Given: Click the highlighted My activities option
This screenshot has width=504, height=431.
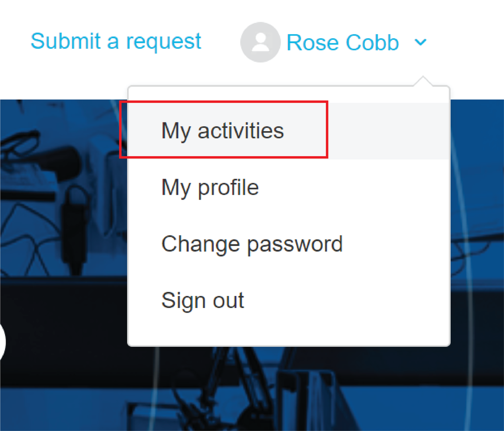Looking at the screenshot, I should (222, 131).
